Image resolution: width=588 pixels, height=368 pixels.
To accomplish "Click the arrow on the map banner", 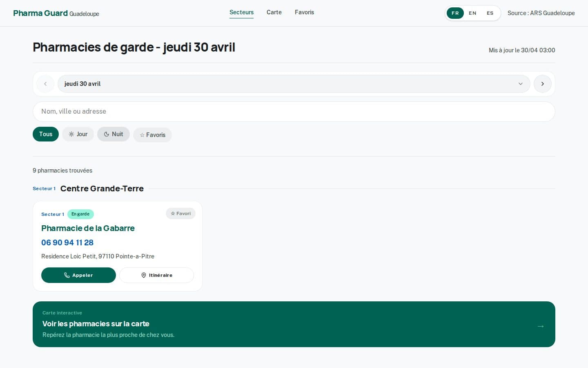I will (x=541, y=326).
